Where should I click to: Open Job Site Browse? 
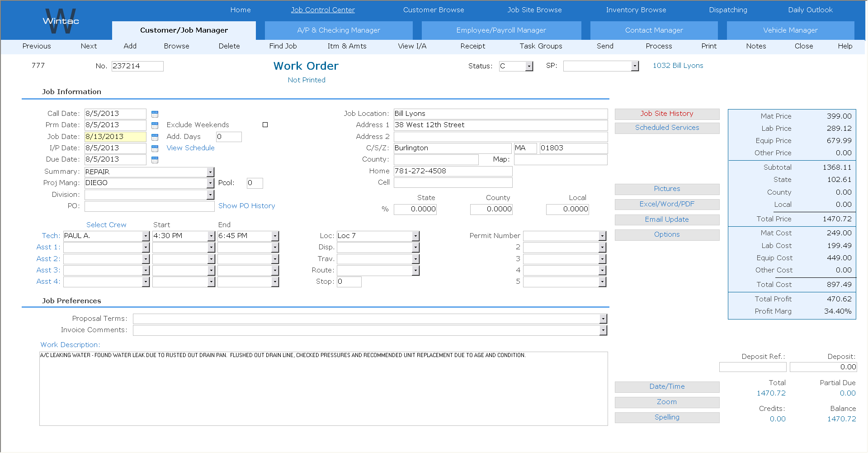[x=534, y=10]
